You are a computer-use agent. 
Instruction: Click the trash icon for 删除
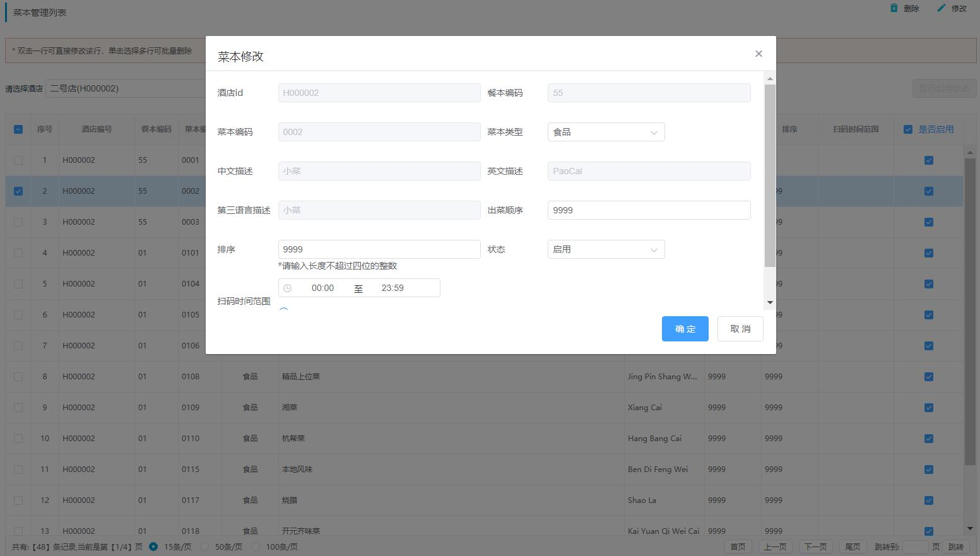[x=894, y=8]
